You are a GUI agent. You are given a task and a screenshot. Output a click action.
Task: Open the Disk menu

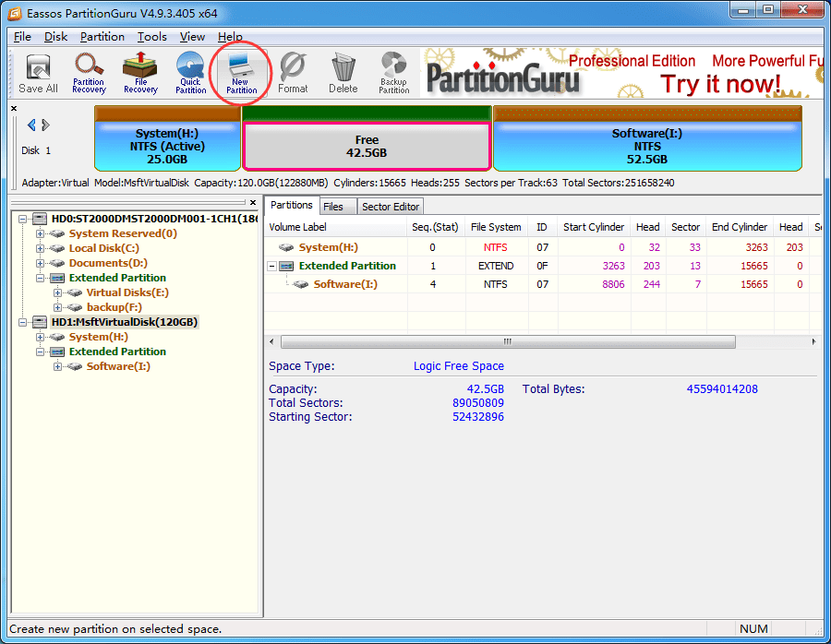(x=55, y=37)
